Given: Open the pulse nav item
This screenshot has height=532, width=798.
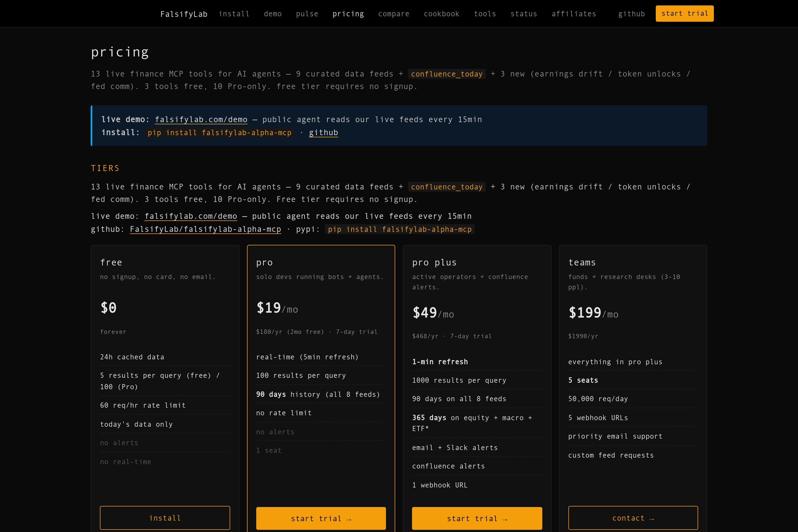Looking at the screenshot, I should [x=307, y=14].
